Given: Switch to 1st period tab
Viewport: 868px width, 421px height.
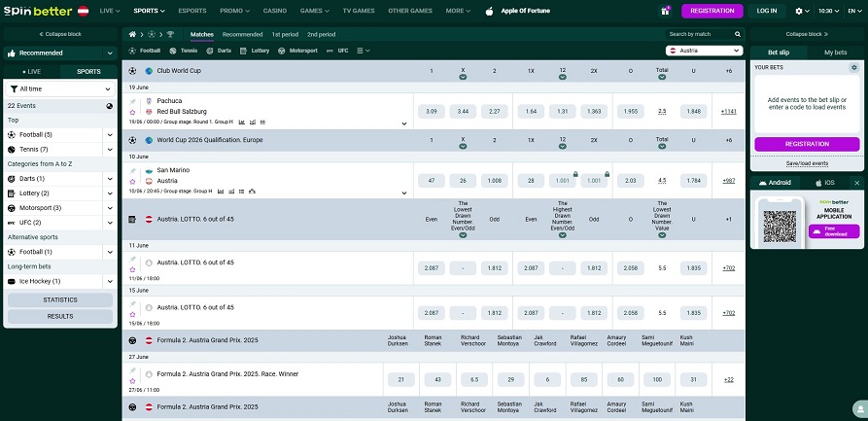Looking at the screenshot, I should click(x=285, y=34).
